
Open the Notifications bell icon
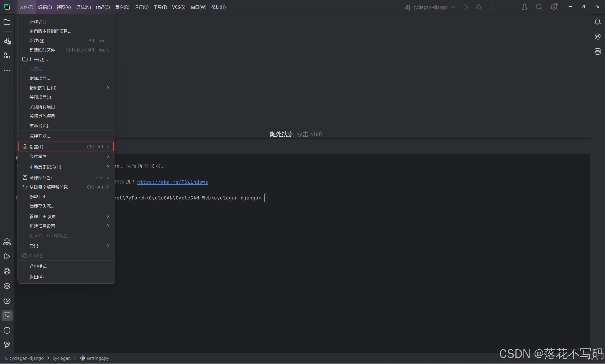tap(597, 22)
